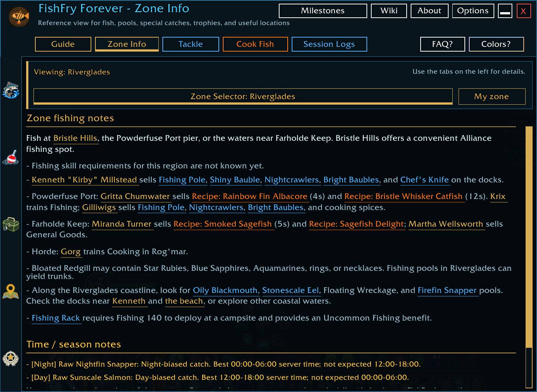Viewport: 537px width, 392px height.
Task: Open the tackle box sidebar icon
Action: tap(11, 224)
